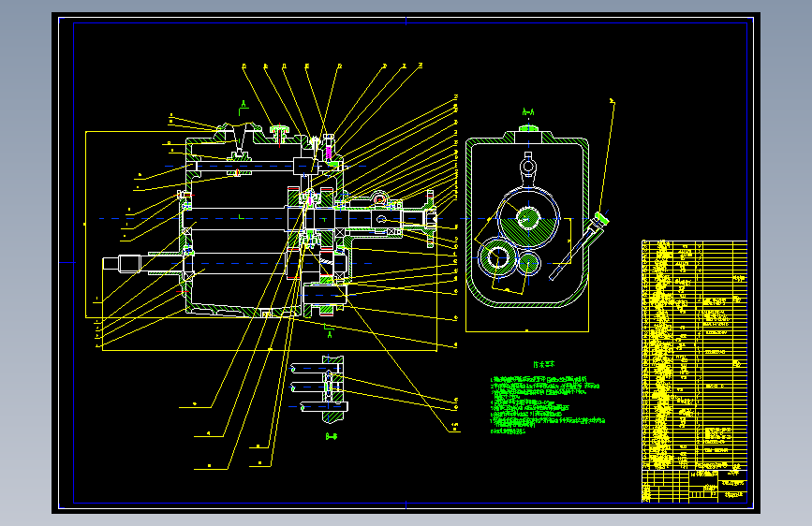This screenshot has height=526, width=812.
Task: Select the small bottom gear in the A-A view
Action: click(x=528, y=264)
